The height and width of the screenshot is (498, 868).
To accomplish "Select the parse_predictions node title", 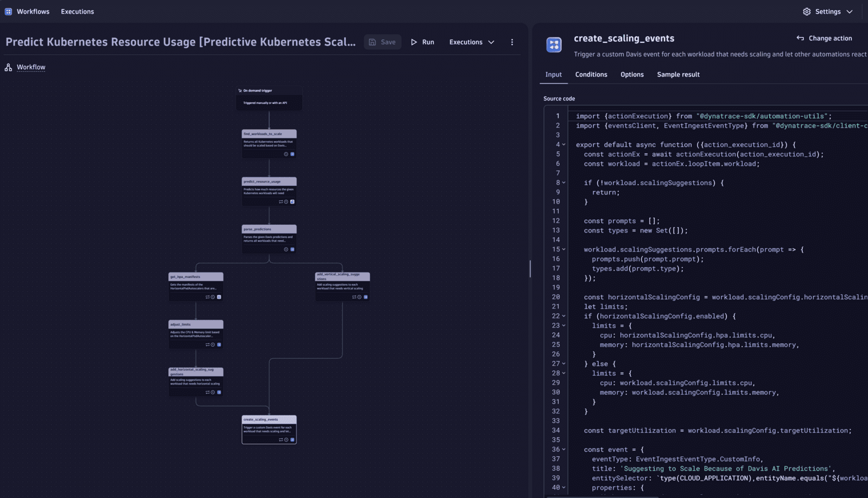I will [257, 229].
